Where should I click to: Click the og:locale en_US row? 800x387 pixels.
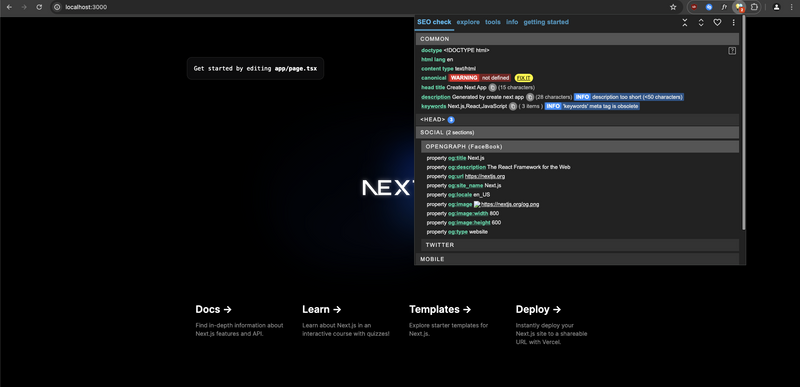[x=458, y=195]
